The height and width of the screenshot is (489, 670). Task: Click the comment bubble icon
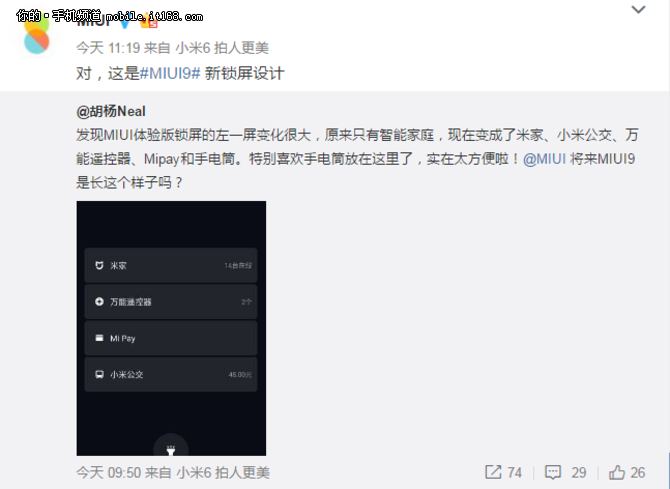tap(552, 472)
